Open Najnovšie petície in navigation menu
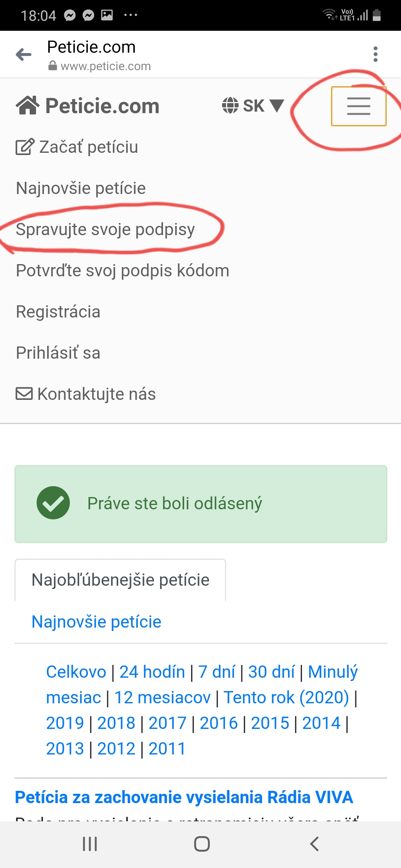 tap(81, 188)
